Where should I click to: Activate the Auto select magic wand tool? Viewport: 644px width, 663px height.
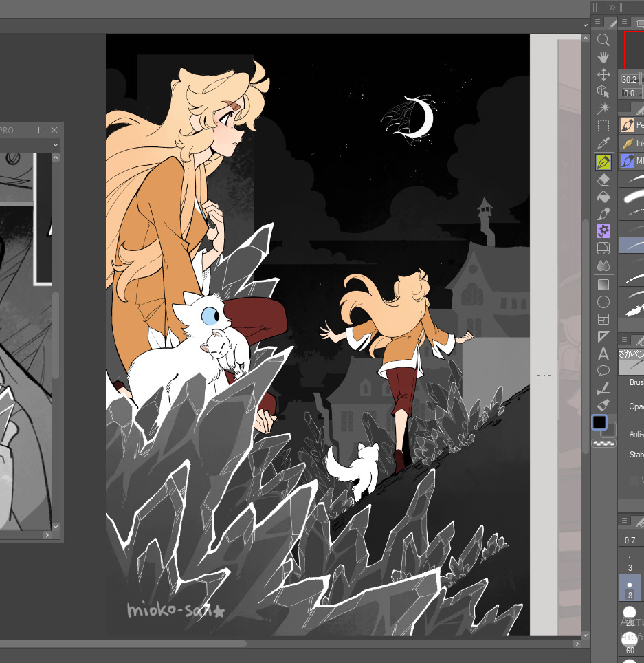(603, 109)
